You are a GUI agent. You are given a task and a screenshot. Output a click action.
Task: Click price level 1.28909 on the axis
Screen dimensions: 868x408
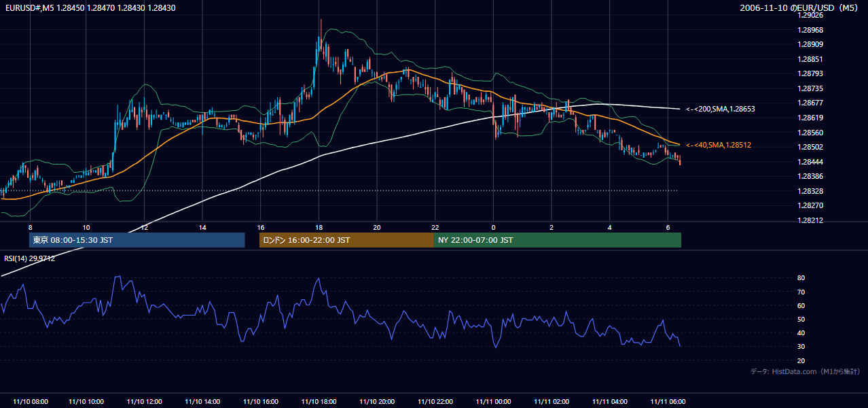tap(810, 44)
